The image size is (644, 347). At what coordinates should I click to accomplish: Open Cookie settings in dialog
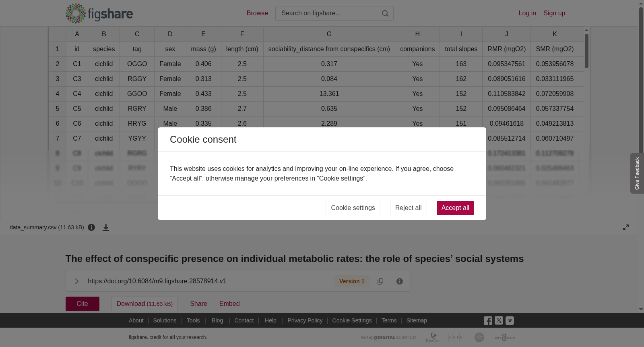(x=353, y=208)
